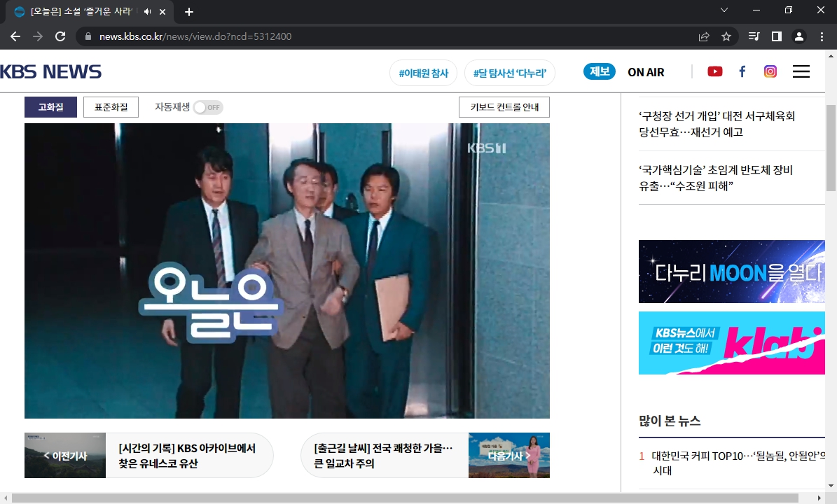Reload the KBS news page
837x504 pixels.
pyautogui.click(x=60, y=36)
